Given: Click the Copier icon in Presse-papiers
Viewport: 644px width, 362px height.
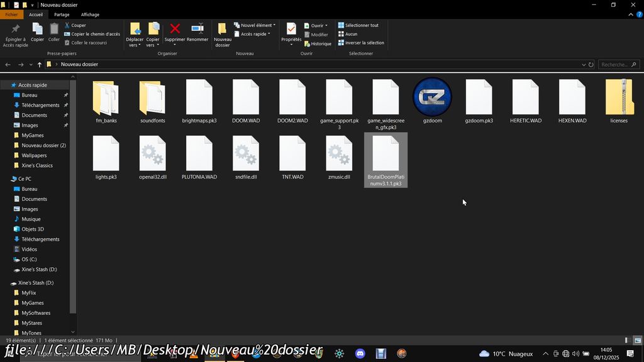Looking at the screenshot, I should [x=37, y=30].
